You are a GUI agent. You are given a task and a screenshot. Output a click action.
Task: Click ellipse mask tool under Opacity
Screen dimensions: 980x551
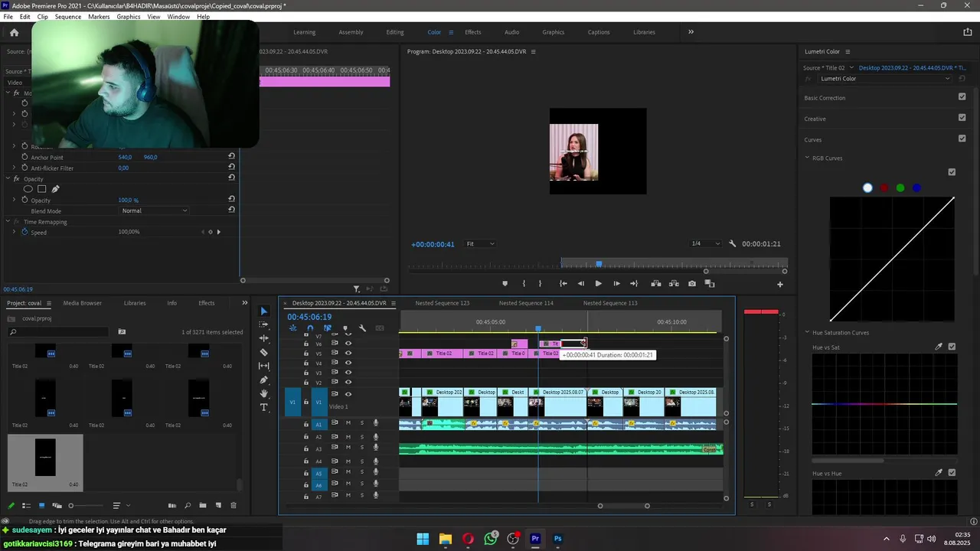point(28,189)
